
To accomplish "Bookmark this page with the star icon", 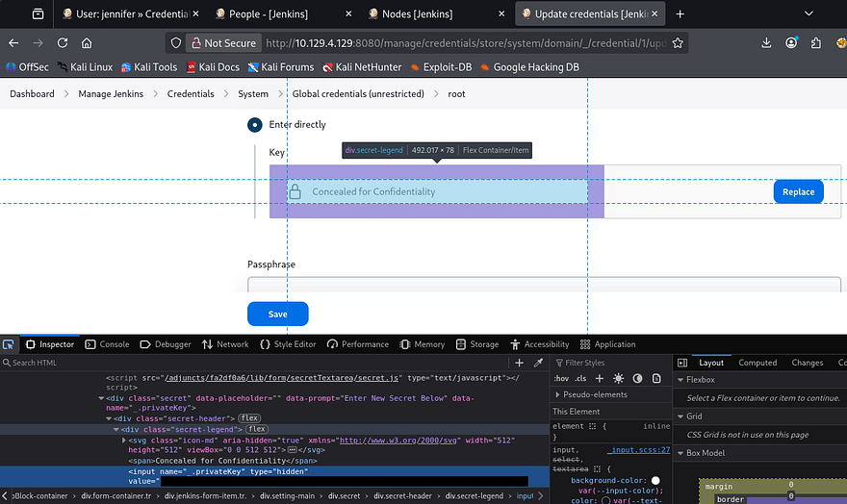I will [x=678, y=43].
